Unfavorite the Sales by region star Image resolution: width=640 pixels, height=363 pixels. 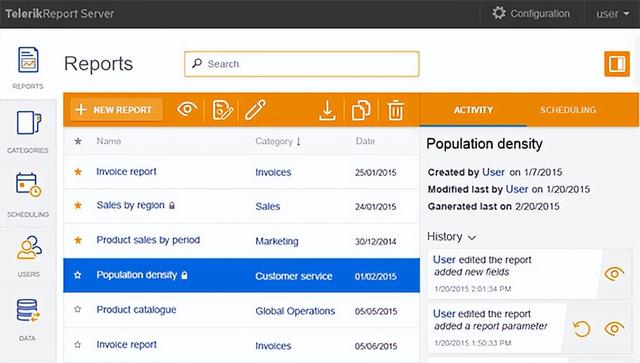(78, 205)
